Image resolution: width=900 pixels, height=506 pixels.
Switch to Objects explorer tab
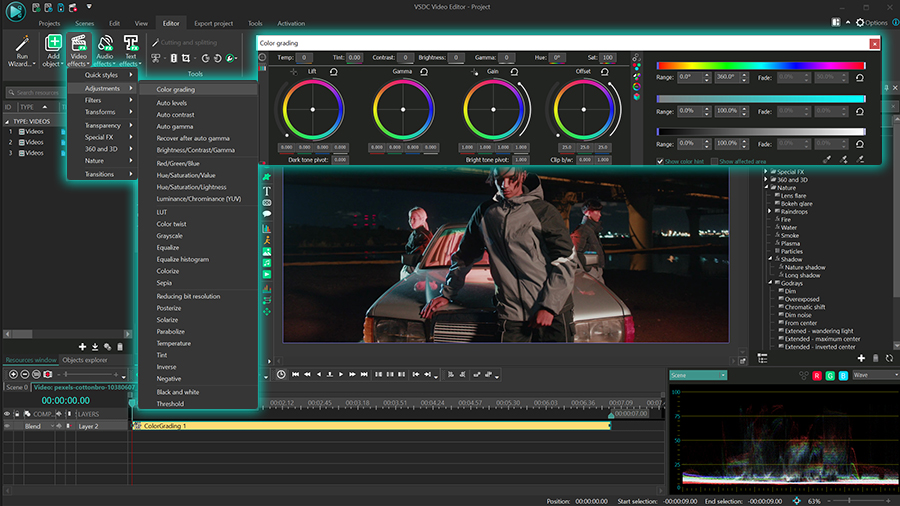click(x=85, y=360)
